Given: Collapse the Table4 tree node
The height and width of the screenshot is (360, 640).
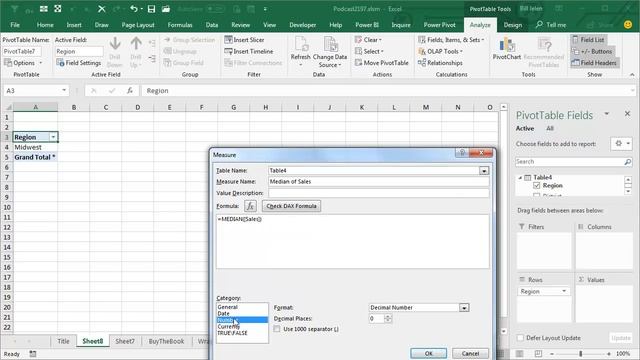Looking at the screenshot, I should 520,178.
